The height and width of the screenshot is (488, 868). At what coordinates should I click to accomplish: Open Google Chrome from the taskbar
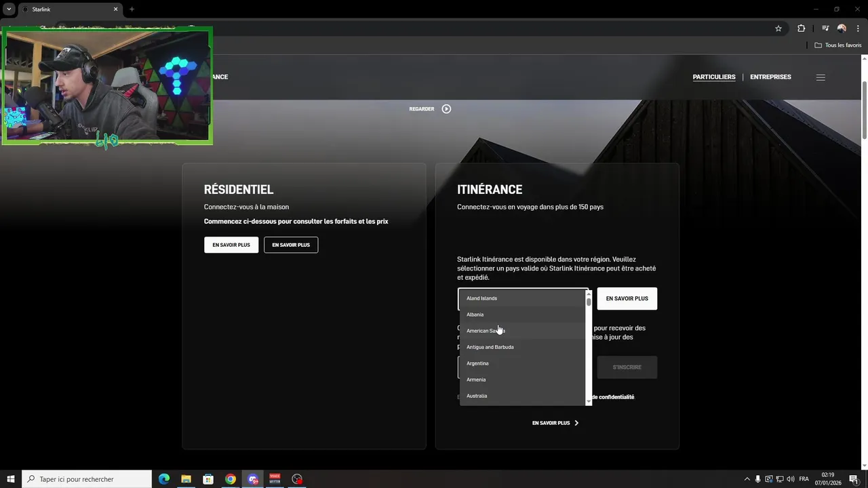(231, 479)
